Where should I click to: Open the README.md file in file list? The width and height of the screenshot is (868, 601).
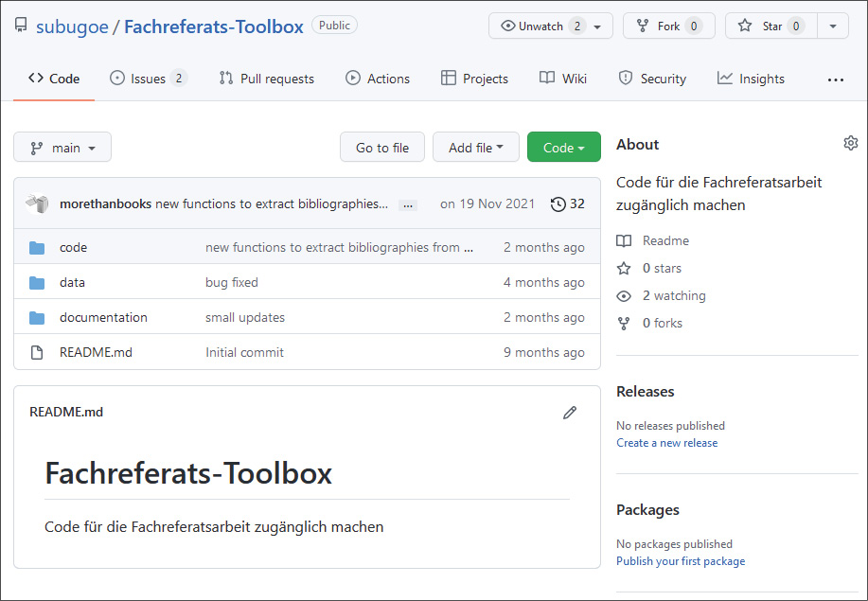[x=96, y=352]
